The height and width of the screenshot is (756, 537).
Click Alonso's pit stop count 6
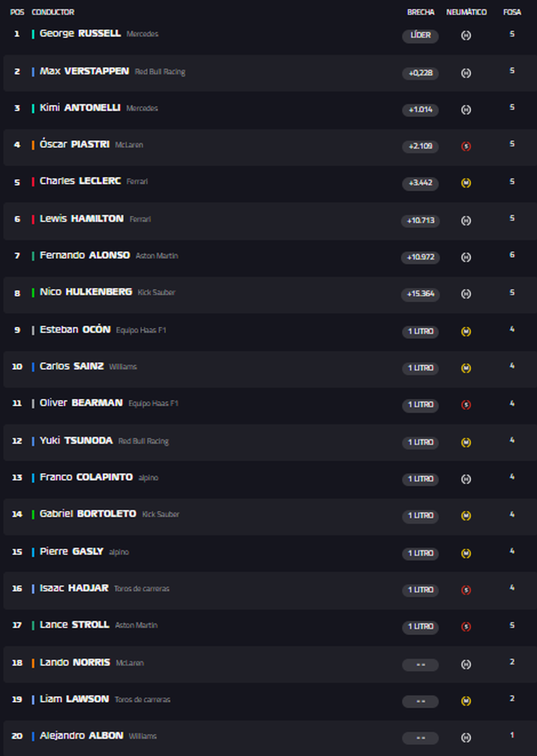pos(512,255)
